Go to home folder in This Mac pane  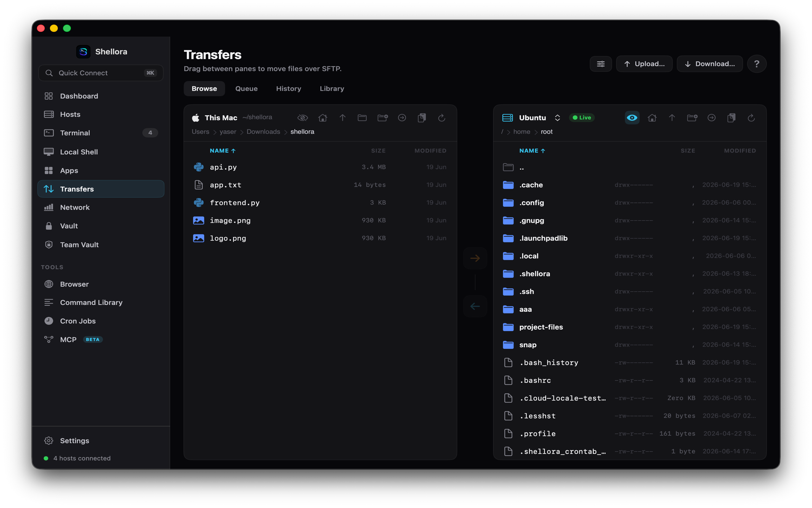tap(323, 117)
